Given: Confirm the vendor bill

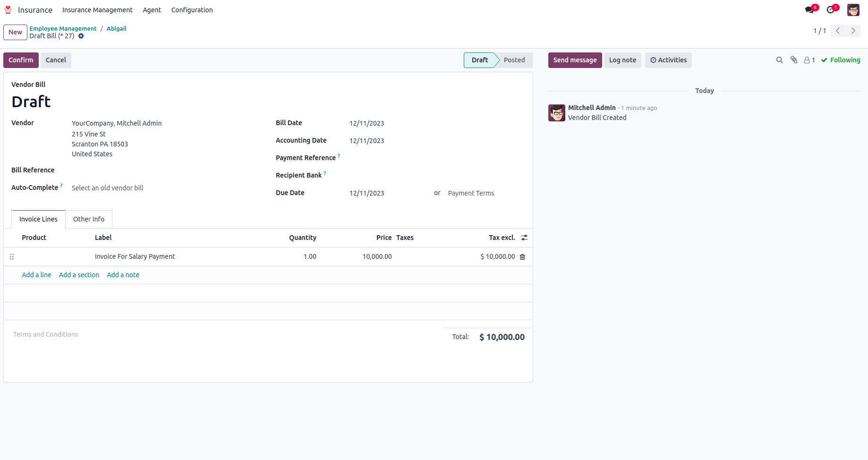Looking at the screenshot, I should point(21,60).
